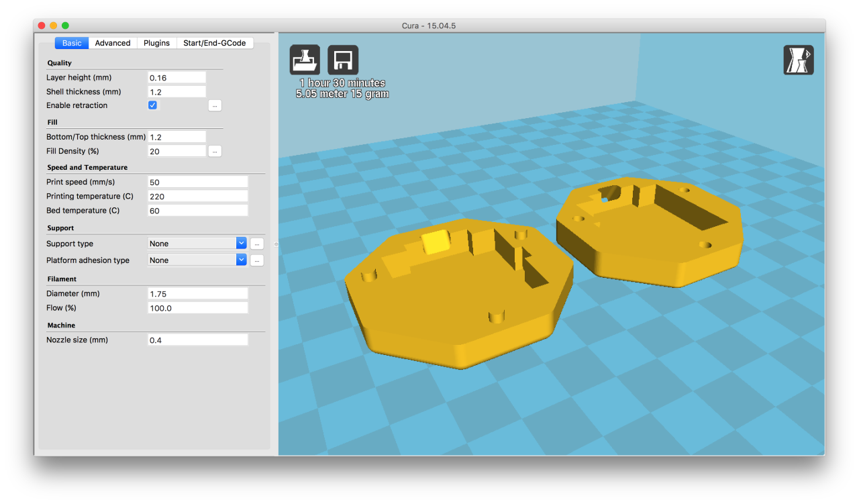Change the Print speed value
The image size is (859, 504).
pos(197,181)
